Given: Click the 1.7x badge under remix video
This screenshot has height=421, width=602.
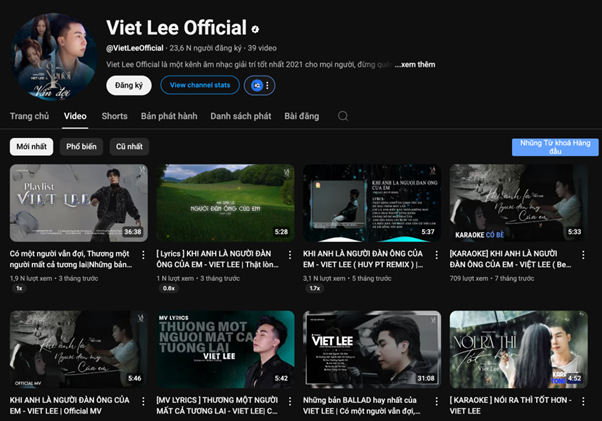Looking at the screenshot, I should (315, 289).
